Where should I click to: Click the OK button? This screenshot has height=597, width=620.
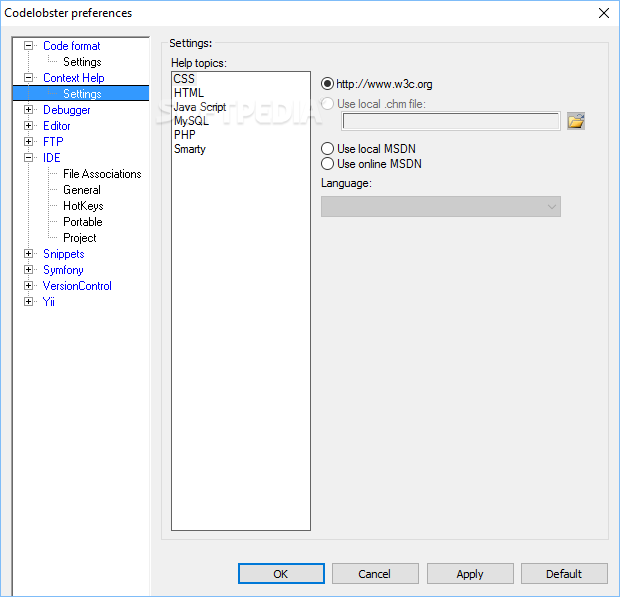[x=281, y=574]
